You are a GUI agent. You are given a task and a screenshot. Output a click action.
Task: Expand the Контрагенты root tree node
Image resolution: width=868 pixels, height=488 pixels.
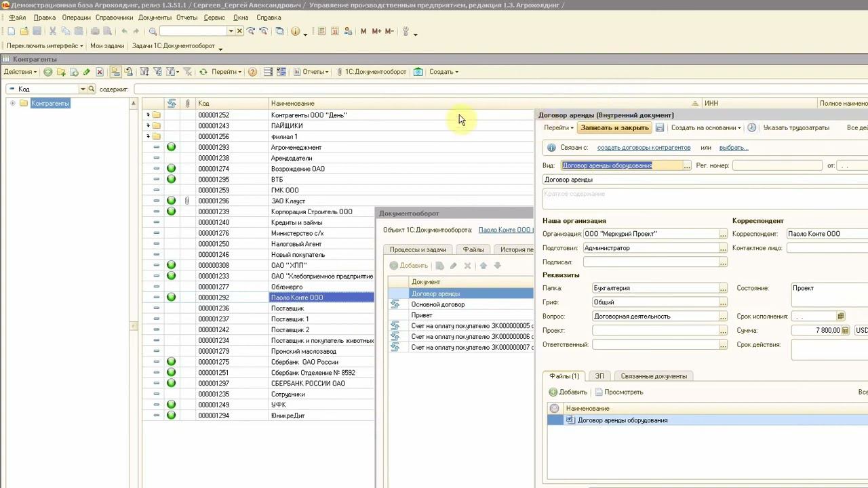(x=12, y=103)
